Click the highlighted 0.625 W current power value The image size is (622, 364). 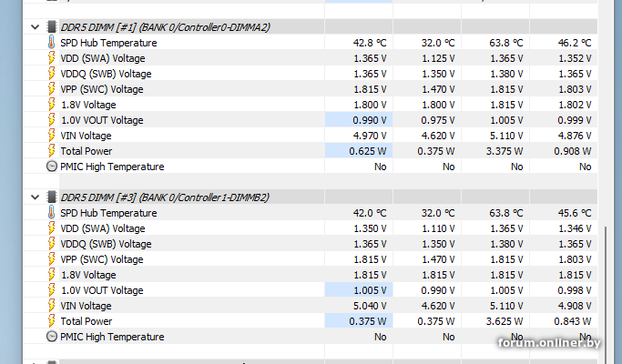click(x=368, y=151)
